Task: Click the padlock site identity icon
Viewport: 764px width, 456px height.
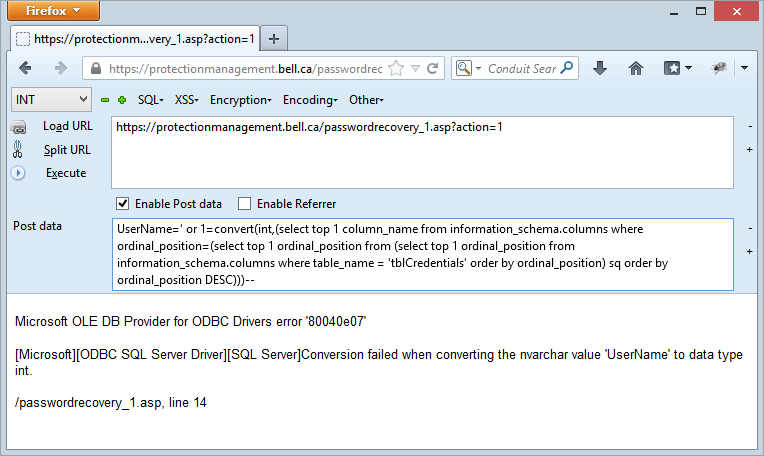Action: (x=96, y=68)
